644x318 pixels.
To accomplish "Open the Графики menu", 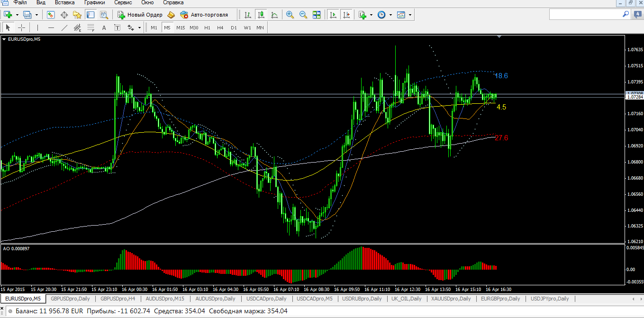I will (95, 3).
